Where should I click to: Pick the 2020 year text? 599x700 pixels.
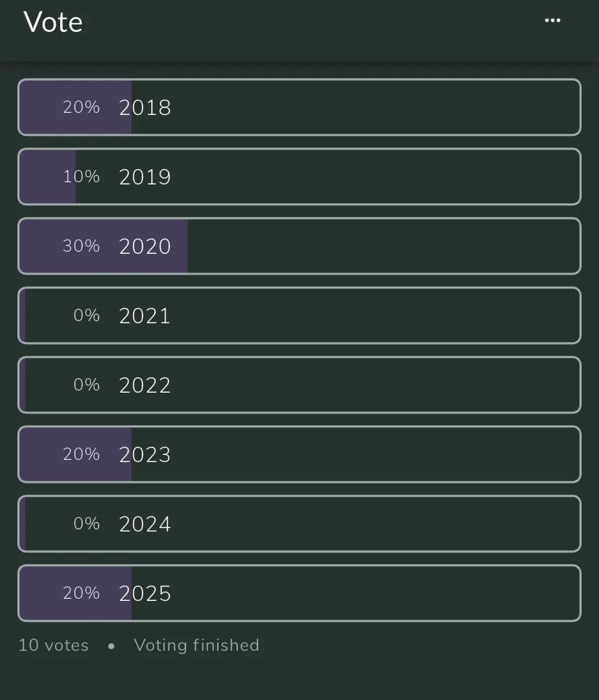click(x=145, y=247)
